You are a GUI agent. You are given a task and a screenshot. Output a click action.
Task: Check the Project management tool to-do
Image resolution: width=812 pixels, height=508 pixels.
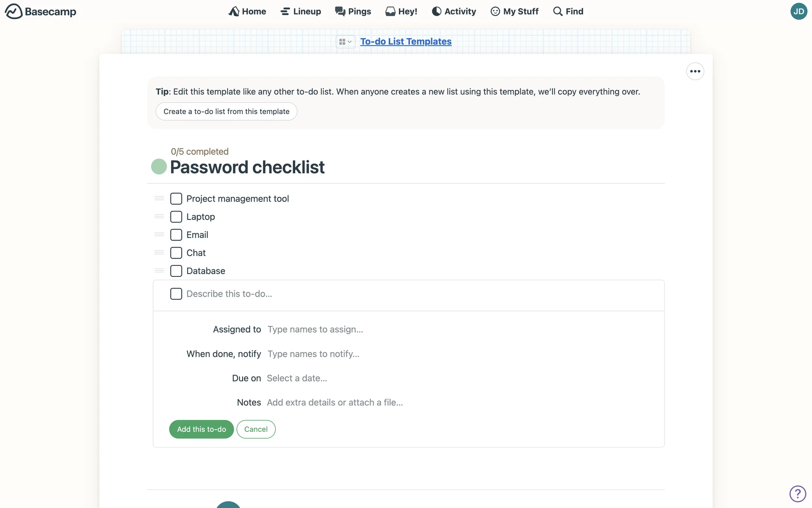(176, 199)
